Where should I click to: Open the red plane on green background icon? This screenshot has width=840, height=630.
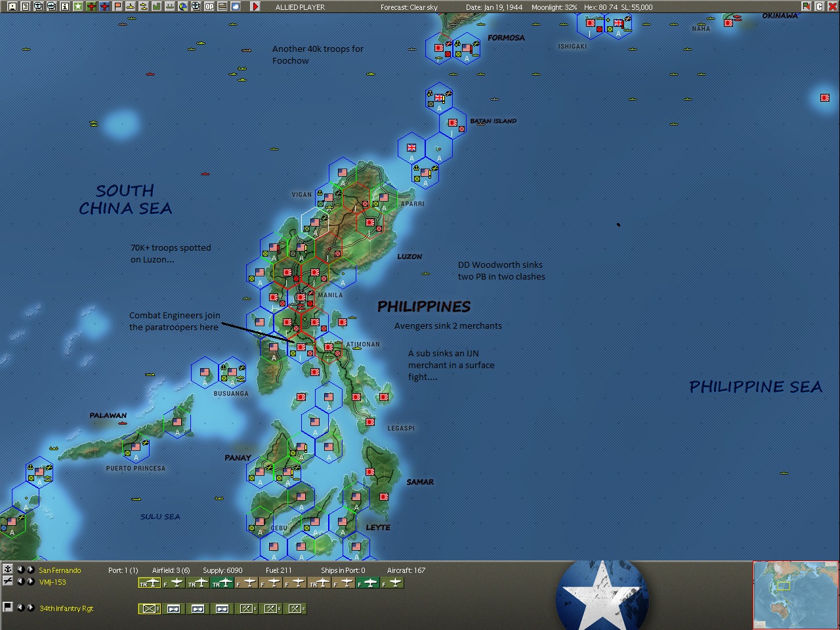point(91,7)
